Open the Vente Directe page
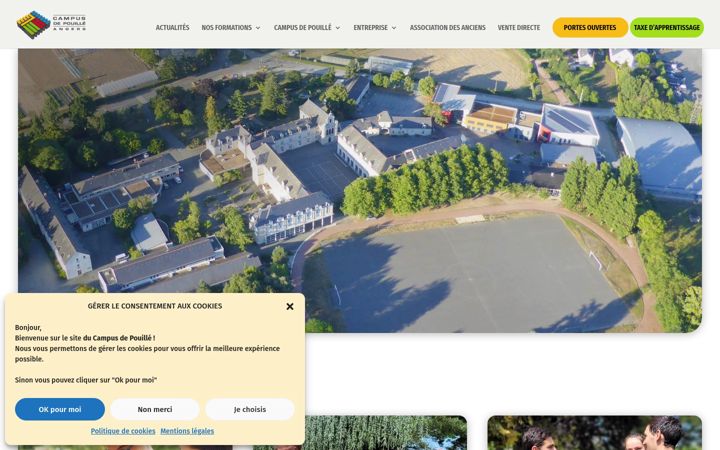720x450 pixels. [x=519, y=28]
